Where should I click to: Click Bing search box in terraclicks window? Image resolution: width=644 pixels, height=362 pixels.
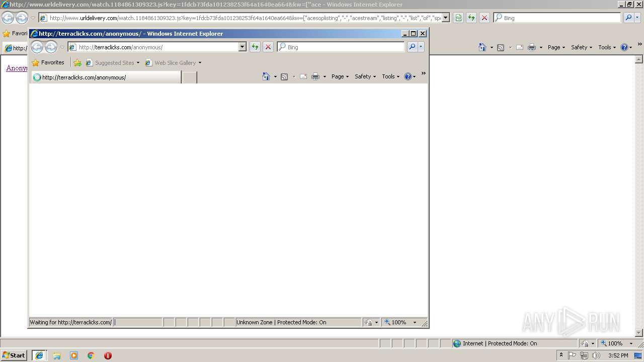(341, 47)
